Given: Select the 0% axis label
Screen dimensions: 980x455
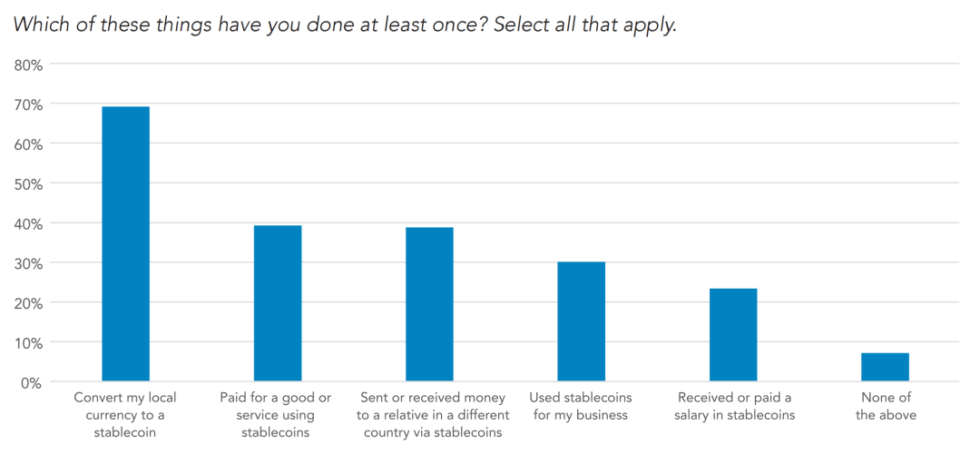Looking at the screenshot, I should [30, 383].
